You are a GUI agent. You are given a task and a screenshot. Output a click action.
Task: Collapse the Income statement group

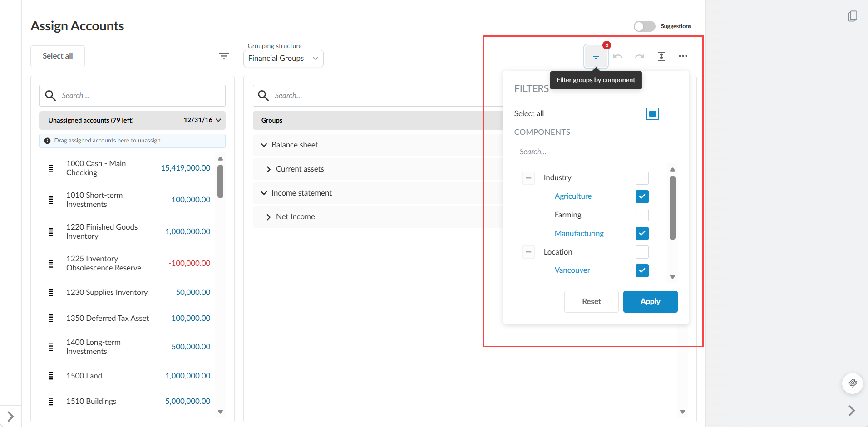(264, 193)
